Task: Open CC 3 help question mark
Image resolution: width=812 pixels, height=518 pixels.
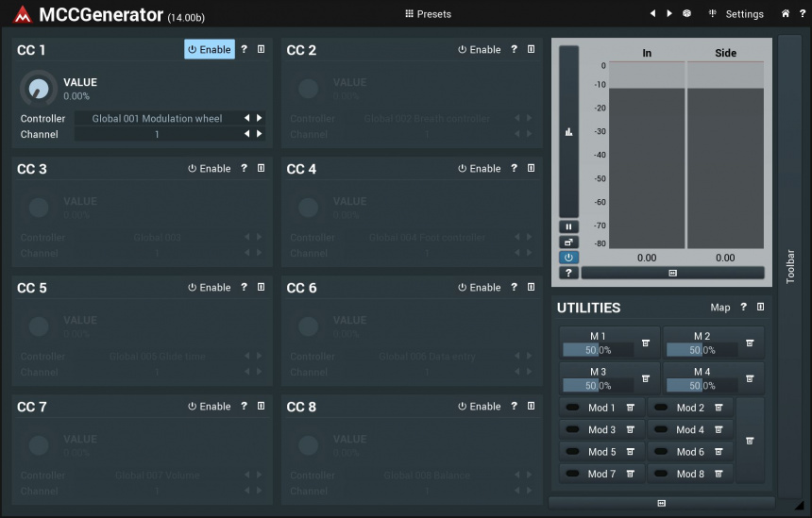Action: coord(244,168)
